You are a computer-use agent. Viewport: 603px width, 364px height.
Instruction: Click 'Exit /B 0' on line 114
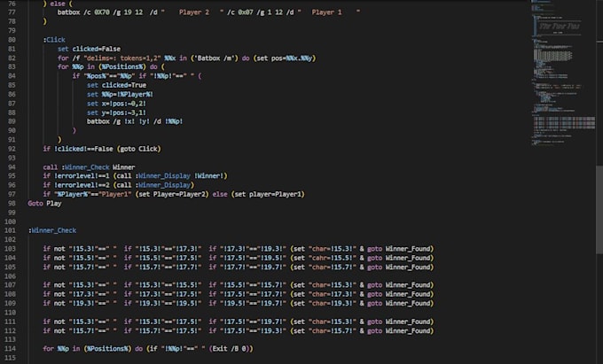(x=229, y=349)
